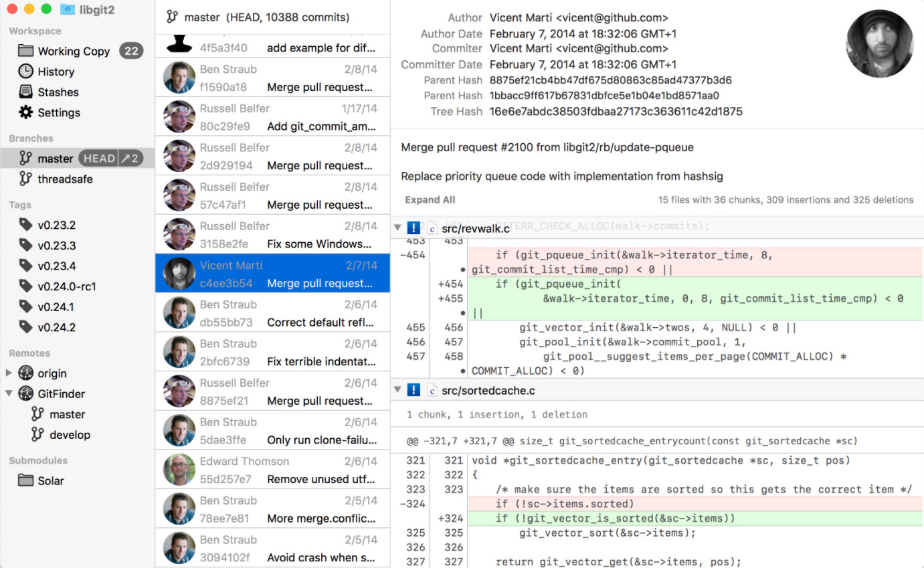Click the develop branch icon

coord(37,434)
